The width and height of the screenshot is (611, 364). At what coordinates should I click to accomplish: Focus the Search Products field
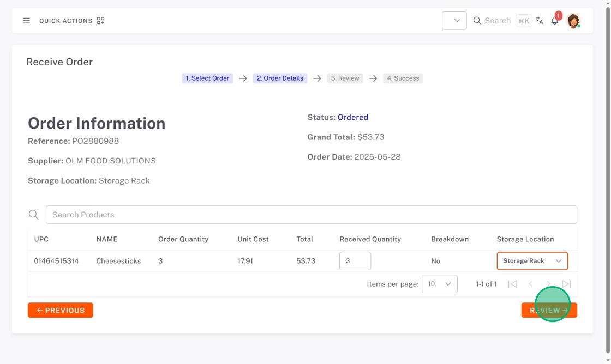coord(311,215)
